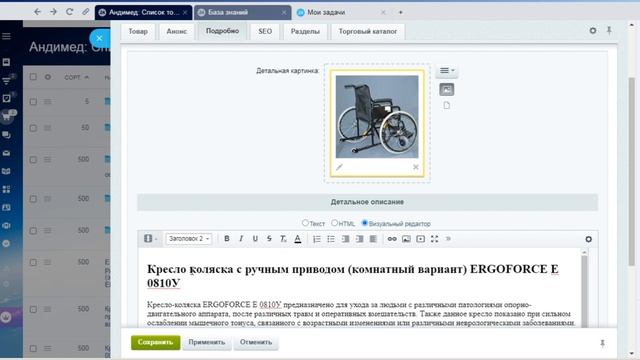
Task: Show more editor toolbar tools
Action: pyautogui.click(x=448, y=239)
